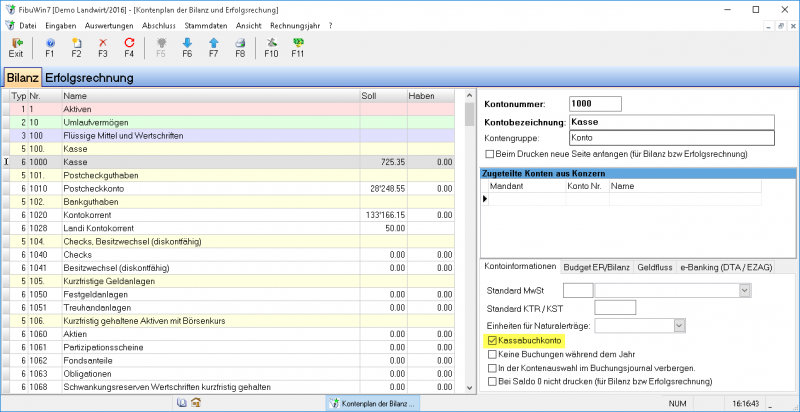The height and width of the screenshot is (412, 800).
Task: Select the e-Banking (DTA / EZAG) tab
Action: 727,267
